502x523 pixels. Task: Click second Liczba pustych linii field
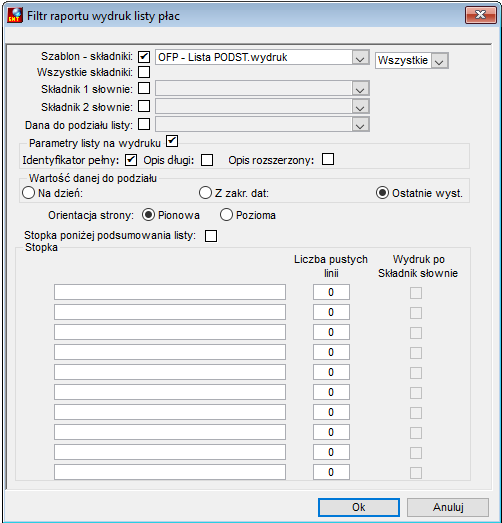point(331,312)
